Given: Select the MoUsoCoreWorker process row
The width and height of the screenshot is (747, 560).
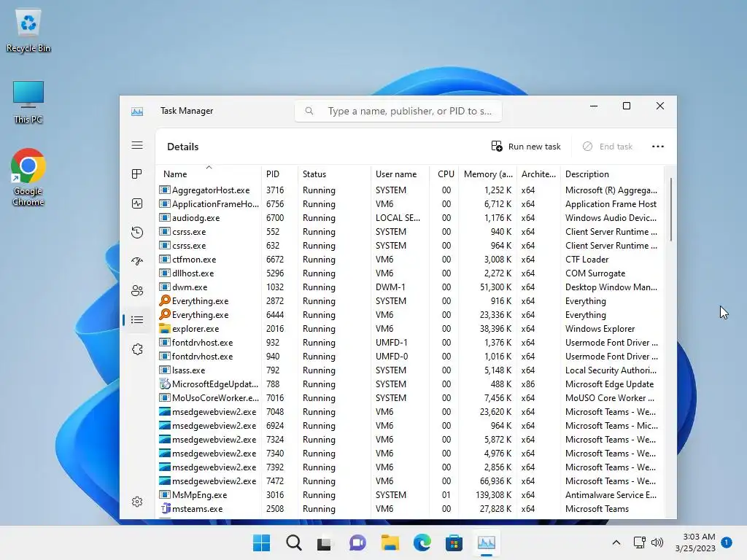Looking at the screenshot, I should point(410,397).
